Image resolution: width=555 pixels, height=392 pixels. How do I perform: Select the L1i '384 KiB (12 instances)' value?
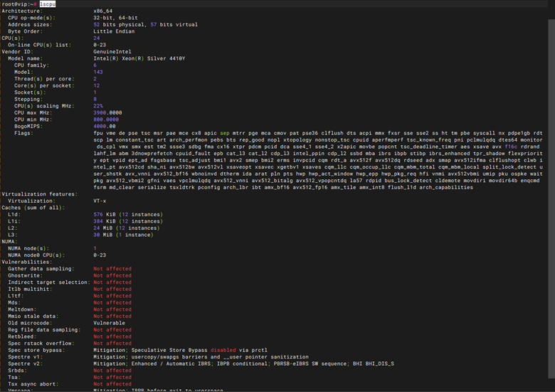[128, 221]
